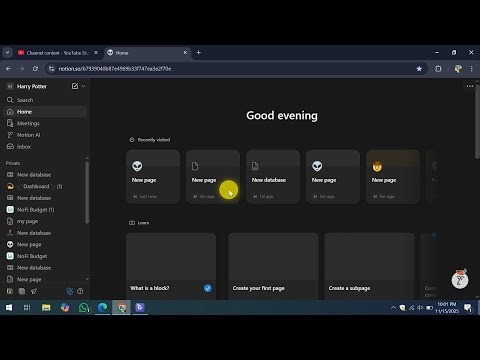Click the sidebar vertical scrollbar
Screen dimensions: 480x360
[x=87, y=193]
